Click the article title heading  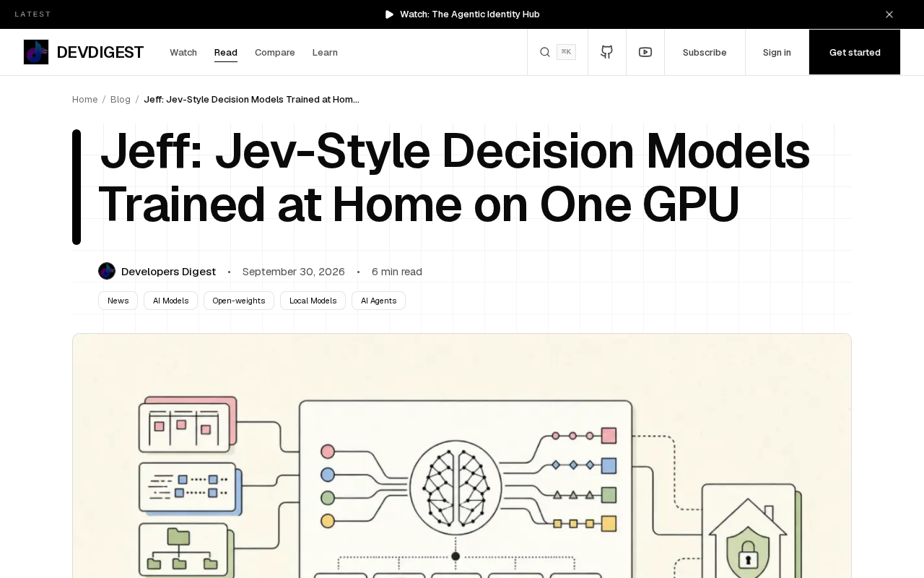(455, 178)
